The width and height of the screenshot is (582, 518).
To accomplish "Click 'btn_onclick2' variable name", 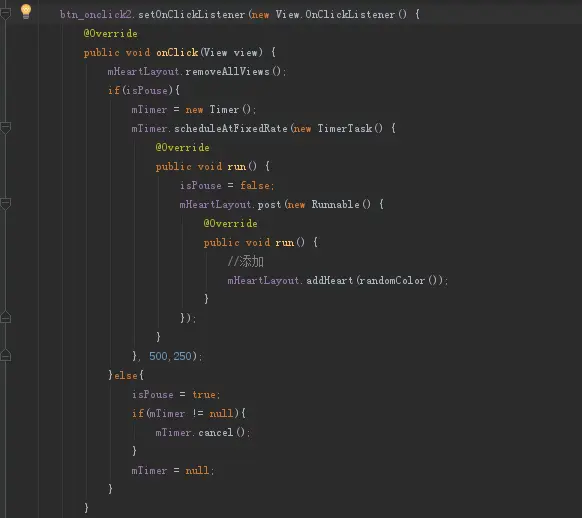I will [x=96, y=14].
